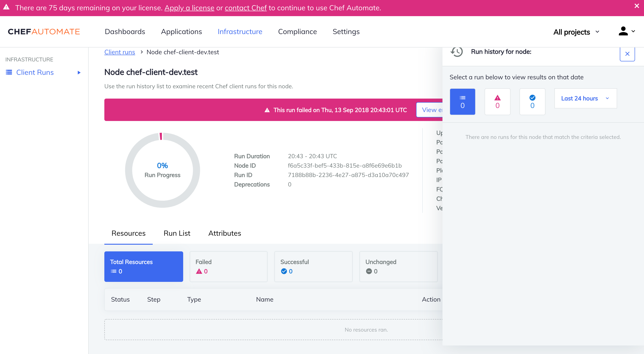This screenshot has height=354, width=644.
Task: Open the Client runs breadcrumb link
Action: (x=120, y=52)
